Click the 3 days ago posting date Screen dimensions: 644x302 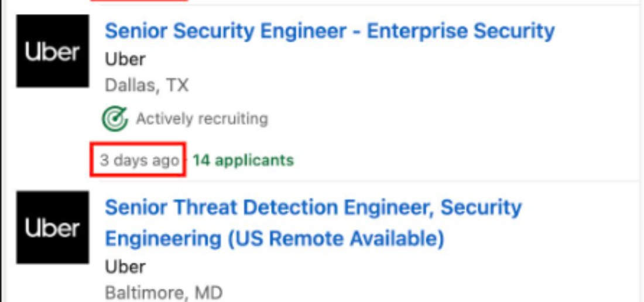pos(140,160)
